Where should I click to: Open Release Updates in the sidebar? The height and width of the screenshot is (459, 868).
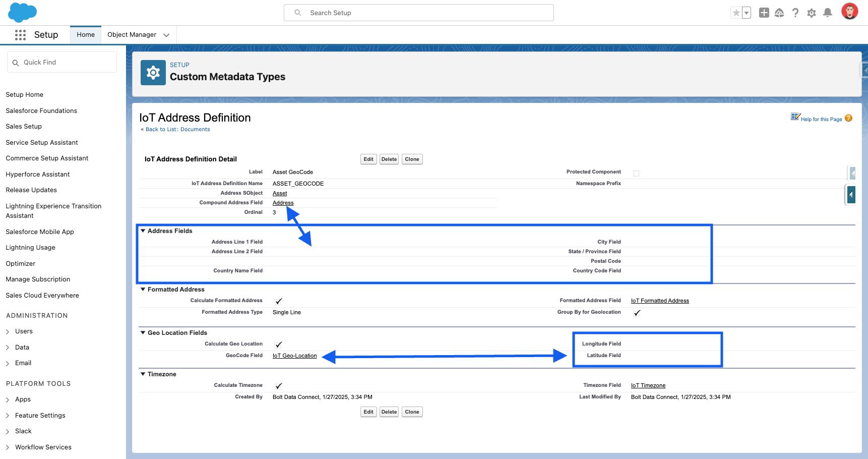point(31,190)
